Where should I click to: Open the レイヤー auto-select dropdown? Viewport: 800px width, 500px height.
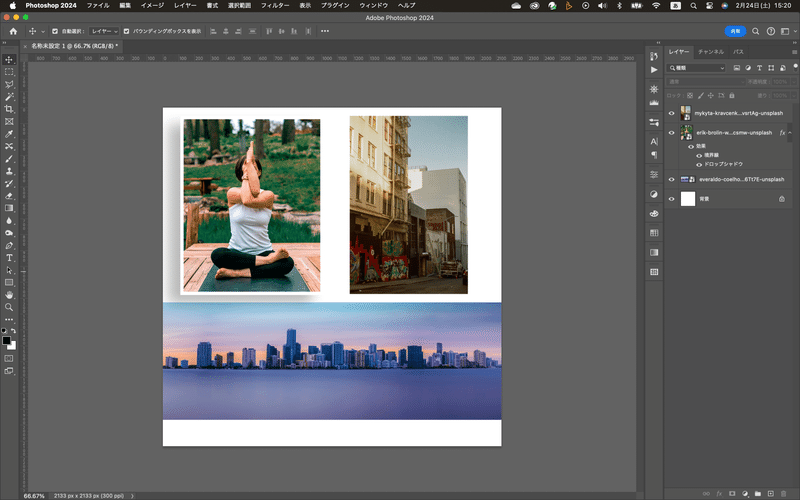pyautogui.click(x=105, y=31)
